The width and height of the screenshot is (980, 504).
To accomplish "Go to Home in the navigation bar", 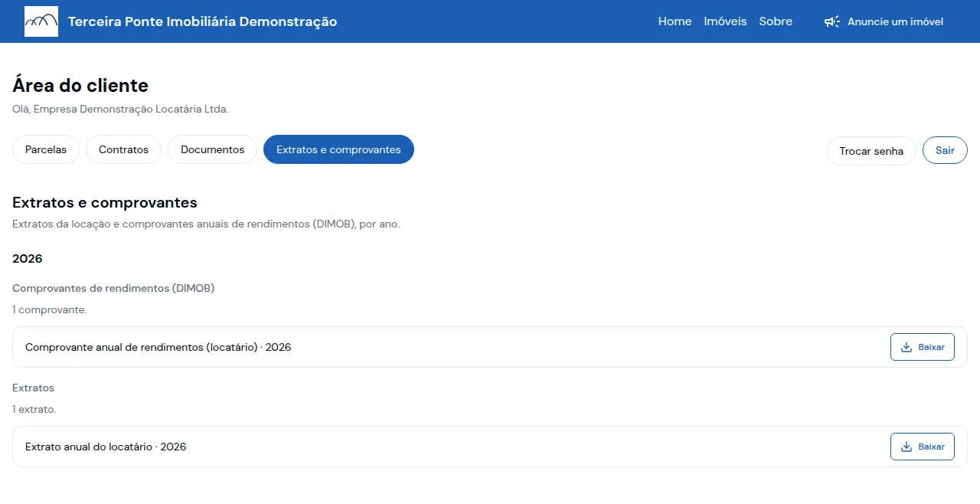I will tap(675, 21).
